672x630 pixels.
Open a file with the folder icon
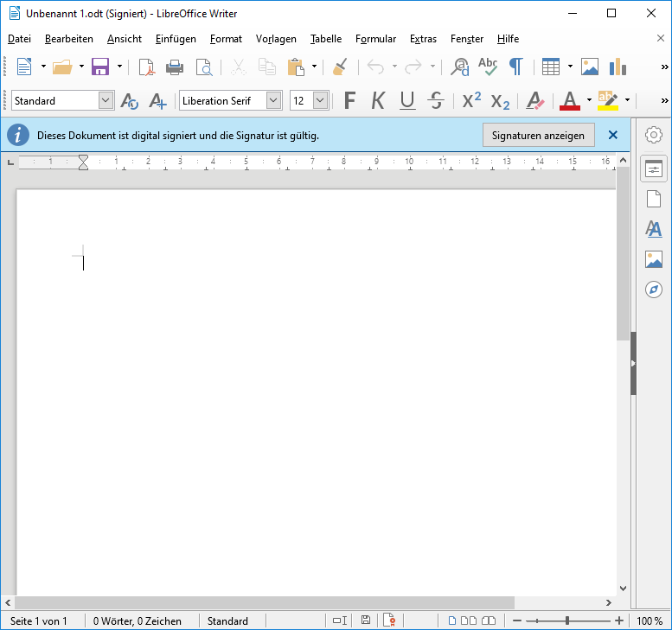[62, 67]
